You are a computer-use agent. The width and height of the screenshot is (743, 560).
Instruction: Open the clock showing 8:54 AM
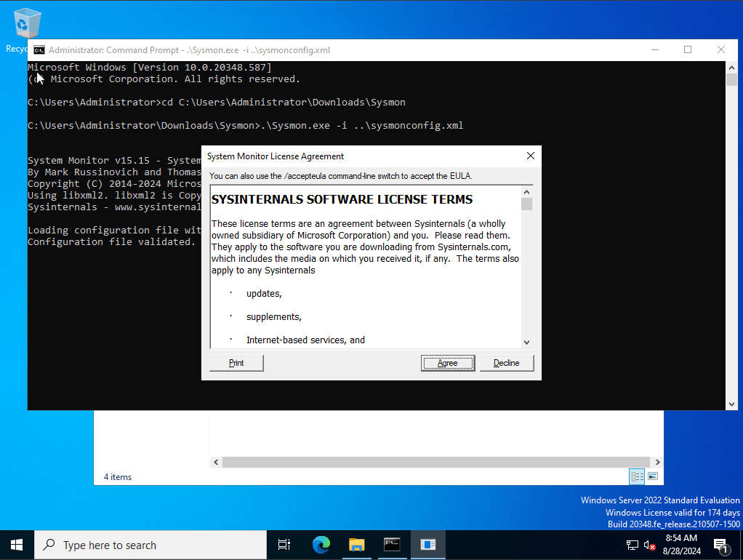(681, 544)
